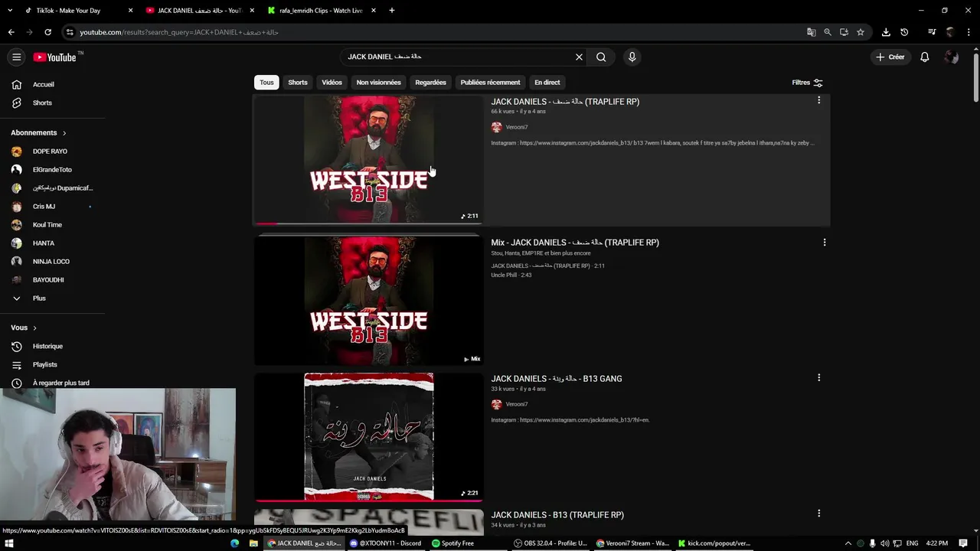Select the En direct chip
Viewport: 980px width, 551px height.
point(547,83)
